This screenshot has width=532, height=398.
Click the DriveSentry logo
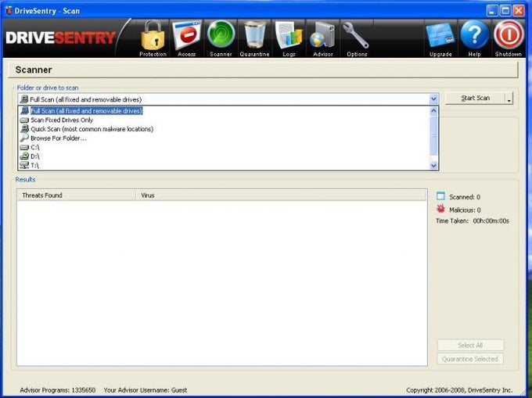click(x=61, y=38)
